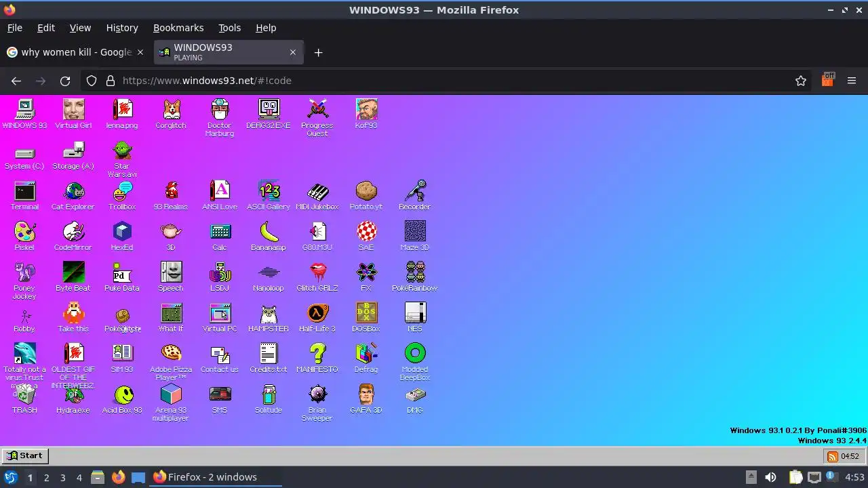Open the Bookmarks menu

178,28
